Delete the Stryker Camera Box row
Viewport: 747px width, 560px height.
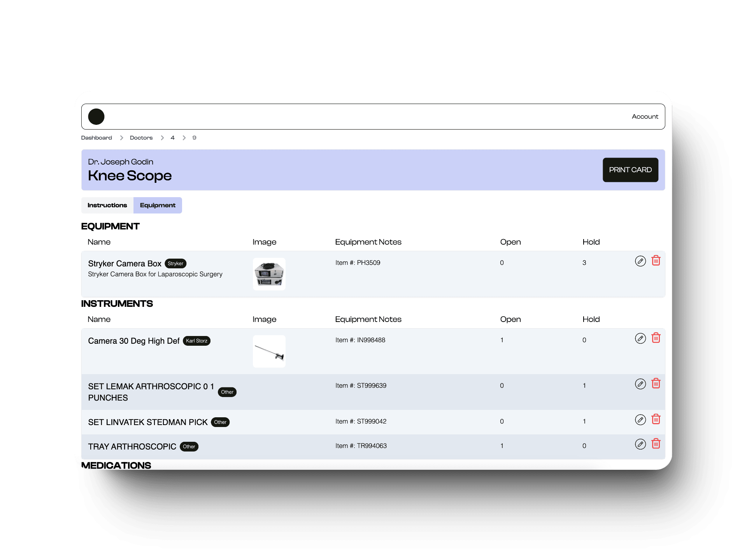[656, 261]
